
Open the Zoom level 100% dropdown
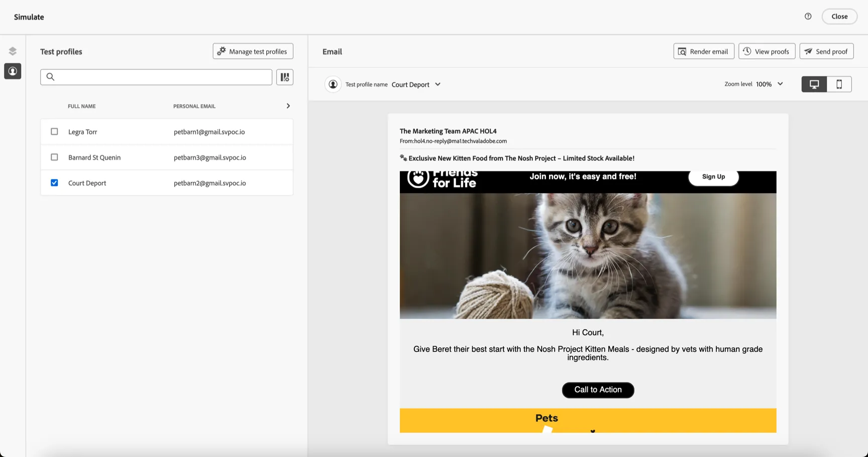pyautogui.click(x=769, y=84)
